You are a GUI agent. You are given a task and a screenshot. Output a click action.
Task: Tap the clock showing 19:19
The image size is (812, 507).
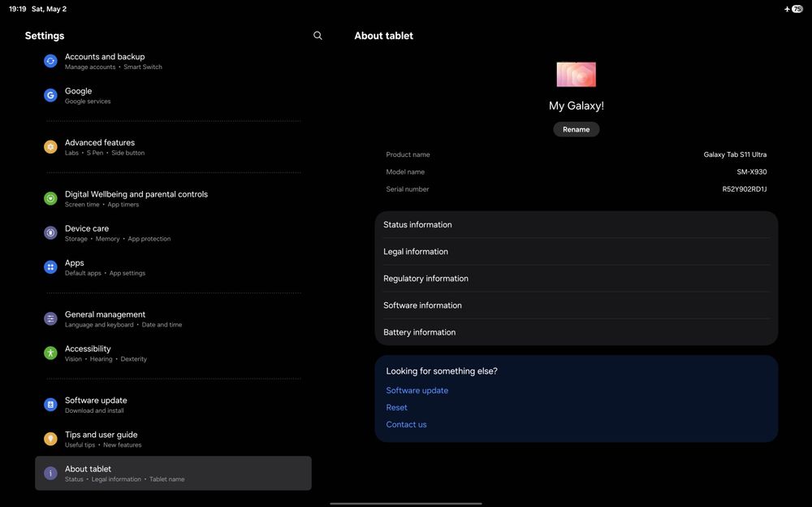(18, 9)
